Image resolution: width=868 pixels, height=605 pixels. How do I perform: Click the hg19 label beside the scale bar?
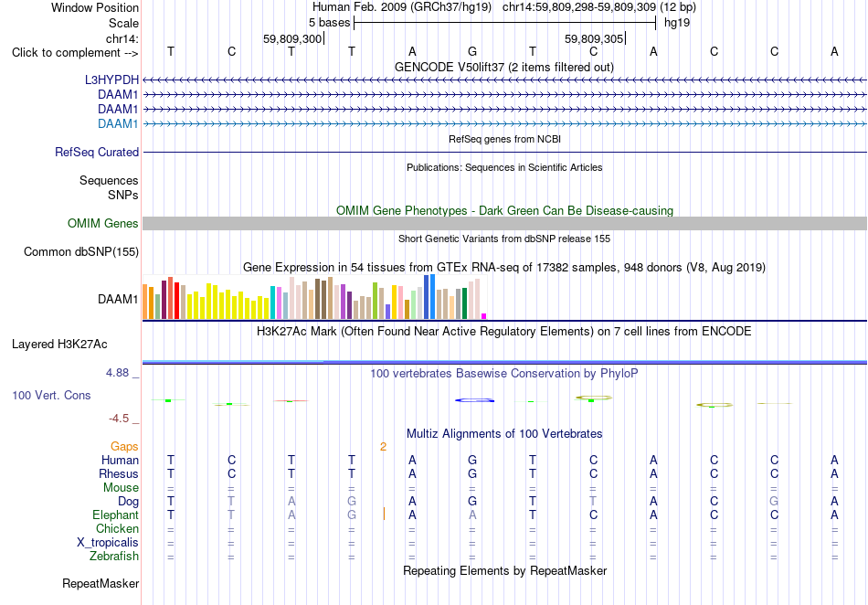pos(676,23)
